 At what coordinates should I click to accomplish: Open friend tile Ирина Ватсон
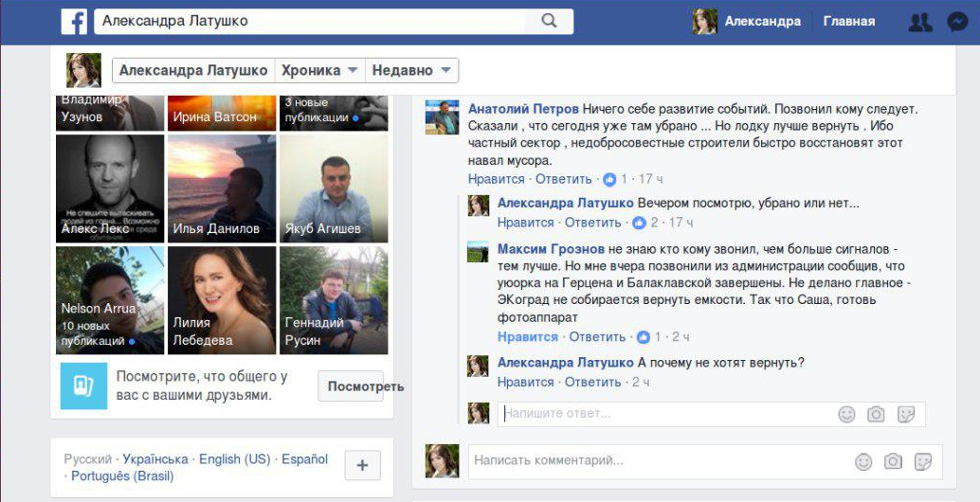222,113
